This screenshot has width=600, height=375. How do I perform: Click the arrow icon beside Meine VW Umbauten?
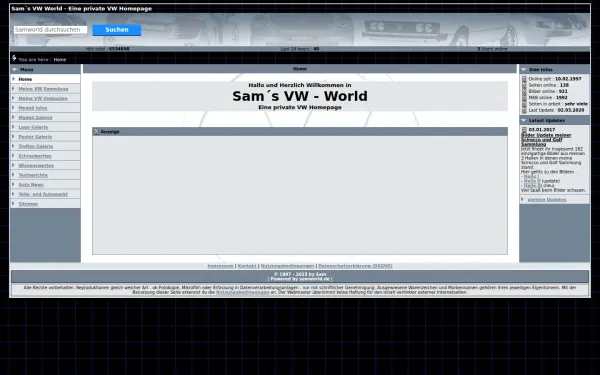[x=13, y=98]
